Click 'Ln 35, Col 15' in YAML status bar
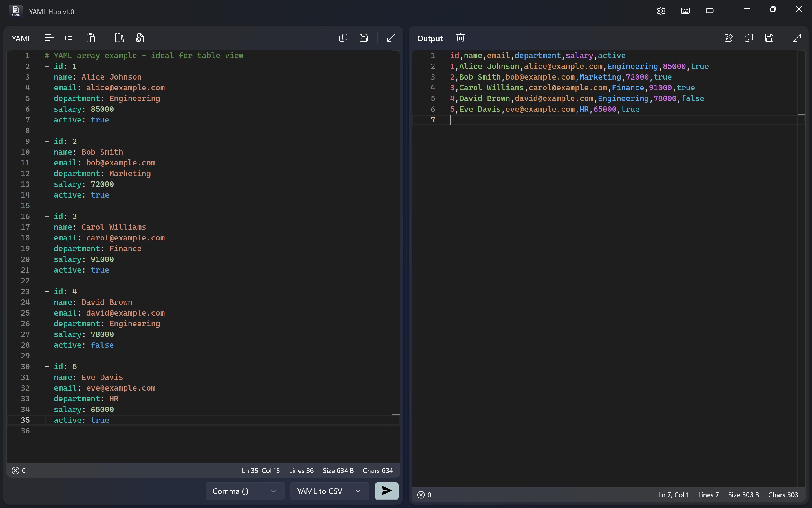 coord(261,470)
